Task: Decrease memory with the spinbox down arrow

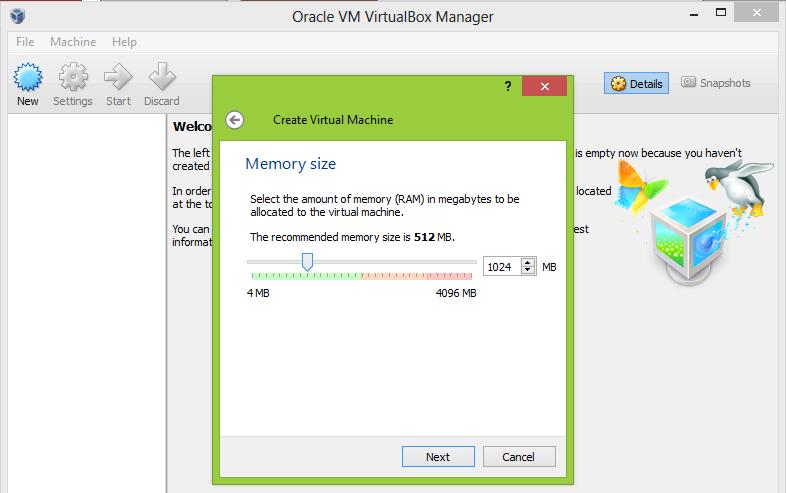Action: pos(528,270)
